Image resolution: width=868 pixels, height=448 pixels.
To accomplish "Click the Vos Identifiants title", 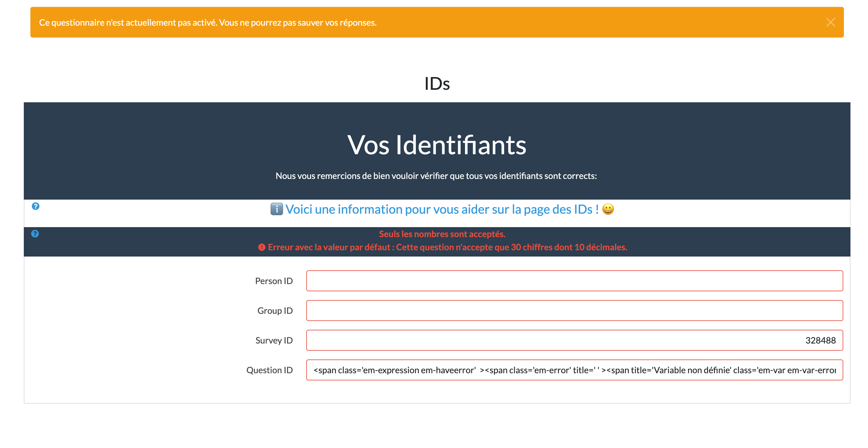I will point(437,145).
